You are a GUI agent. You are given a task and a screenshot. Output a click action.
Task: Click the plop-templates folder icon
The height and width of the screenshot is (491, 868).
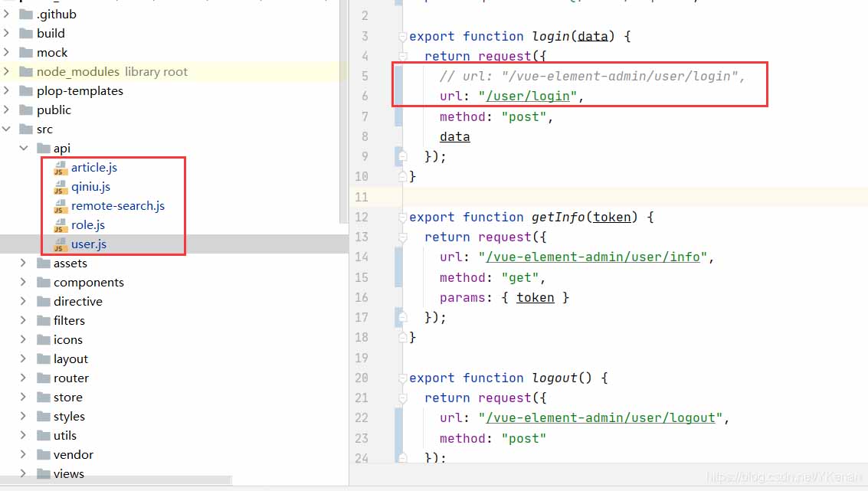26,91
